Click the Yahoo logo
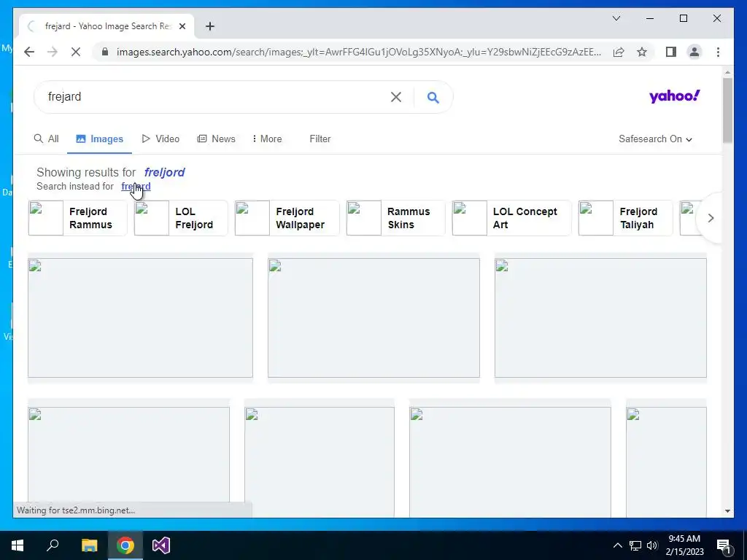Screen dimensions: 747x560 click(x=675, y=96)
